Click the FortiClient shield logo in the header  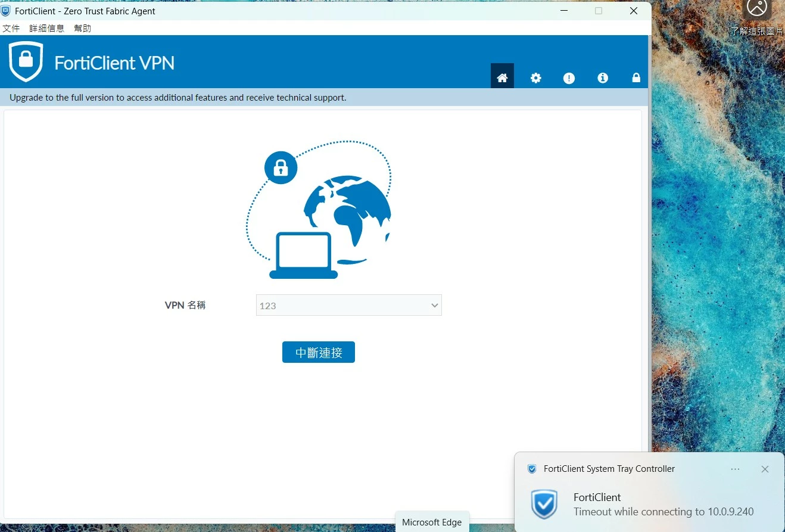coord(26,61)
